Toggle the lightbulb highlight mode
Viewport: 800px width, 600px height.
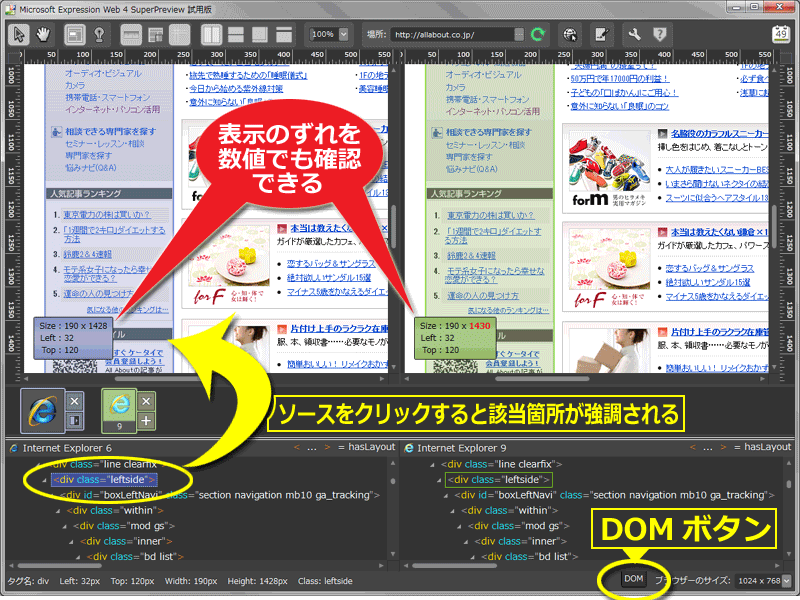point(99,35)
